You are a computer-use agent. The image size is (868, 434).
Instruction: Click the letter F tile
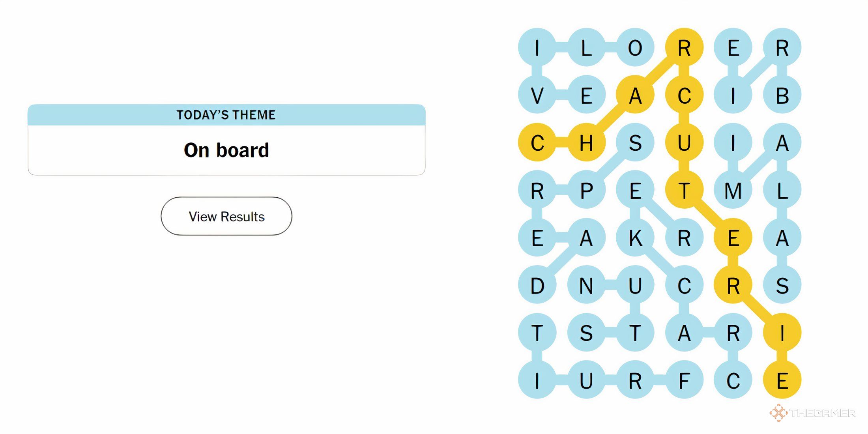click(x=684, y=380)
